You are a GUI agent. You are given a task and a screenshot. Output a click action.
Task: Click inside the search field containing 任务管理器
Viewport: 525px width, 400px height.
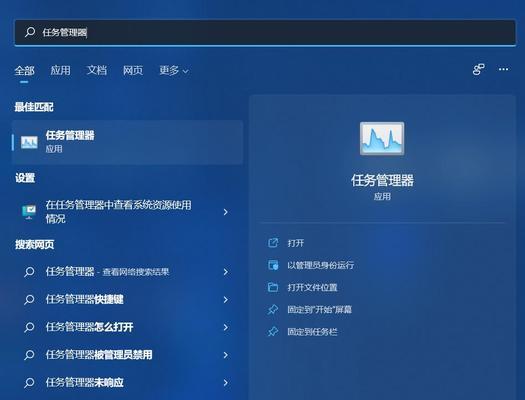coord(265,32)
